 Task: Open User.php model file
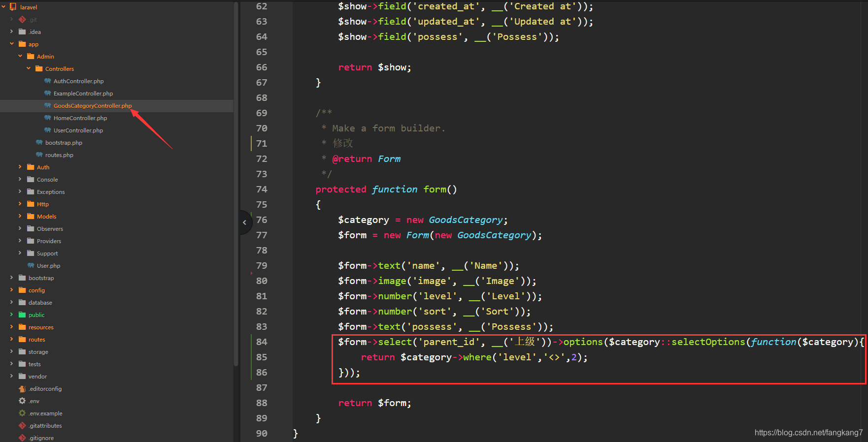(48, 266)
